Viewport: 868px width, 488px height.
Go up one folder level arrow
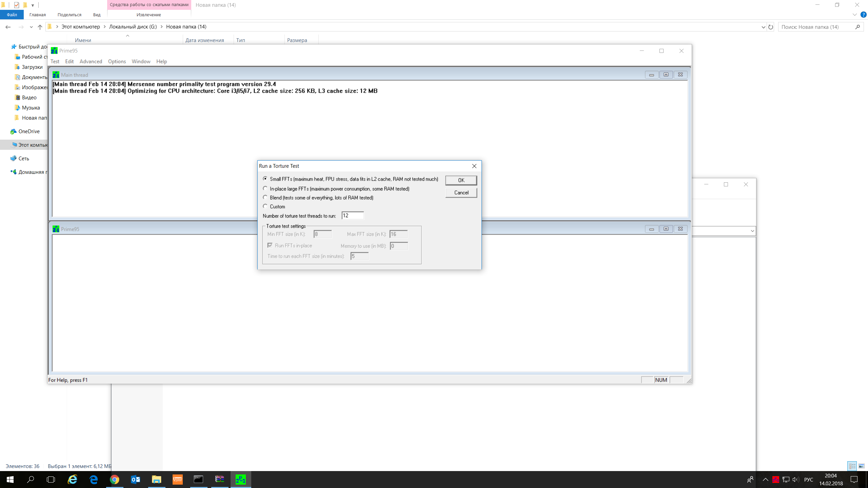click(x=40, y=27)
